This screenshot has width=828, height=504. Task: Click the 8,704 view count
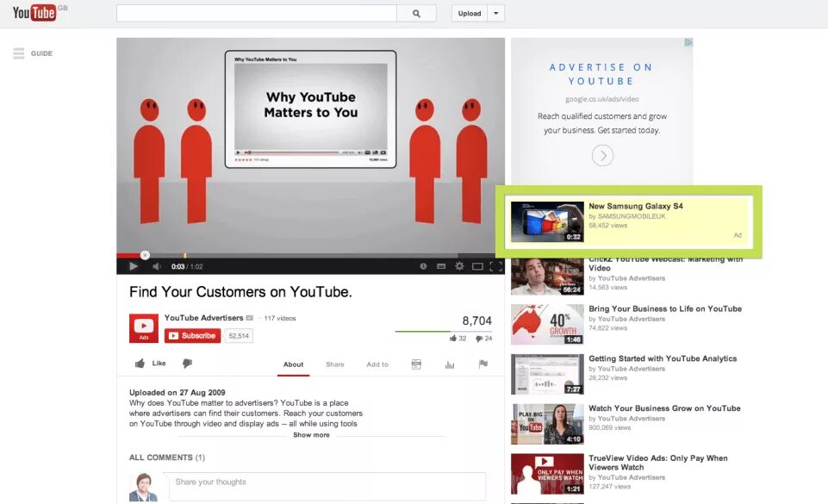click(x=476, y=320)
